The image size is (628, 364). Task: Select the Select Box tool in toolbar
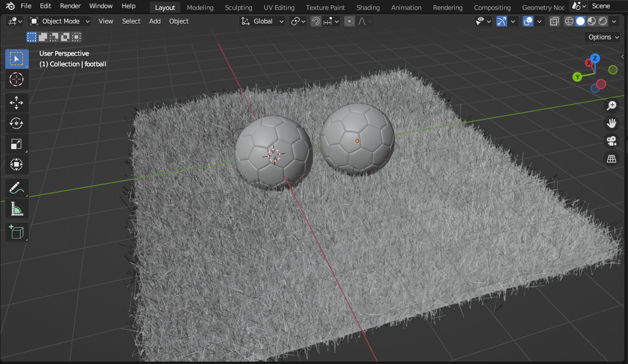click(x=16, y=59)
